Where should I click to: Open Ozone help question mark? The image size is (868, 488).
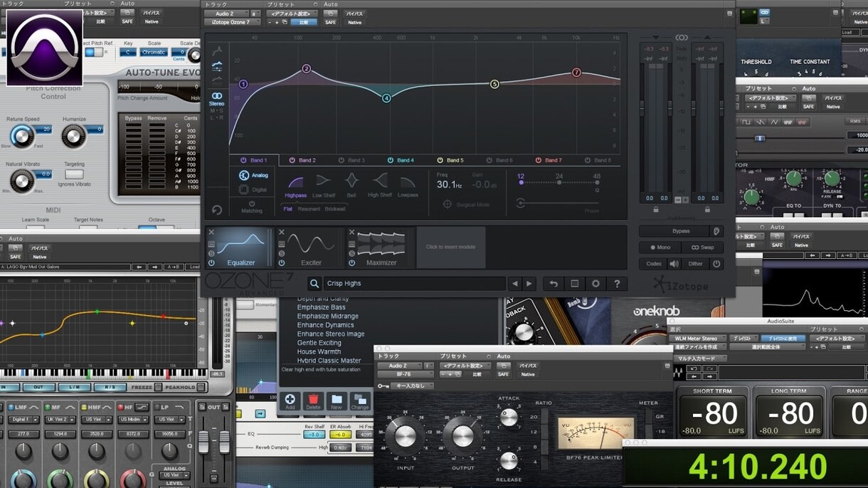click(x=617, y=284)
